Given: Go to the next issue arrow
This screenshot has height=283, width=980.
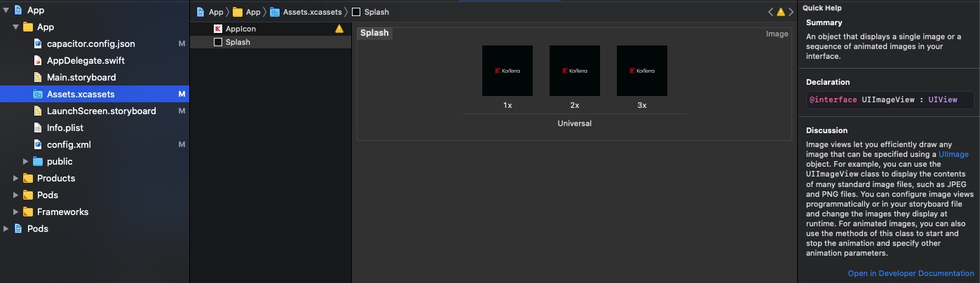Looking at the screenshot, I should point(790,12).
